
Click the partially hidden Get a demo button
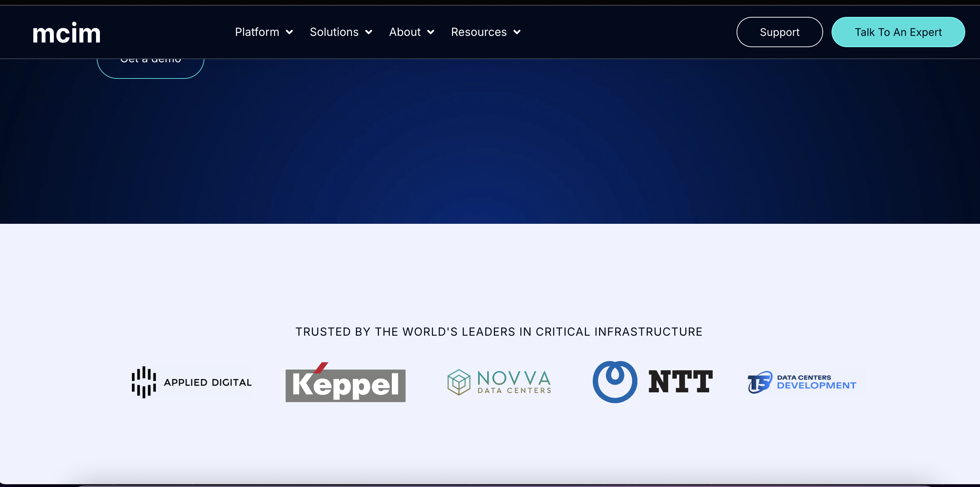[151, 69]
